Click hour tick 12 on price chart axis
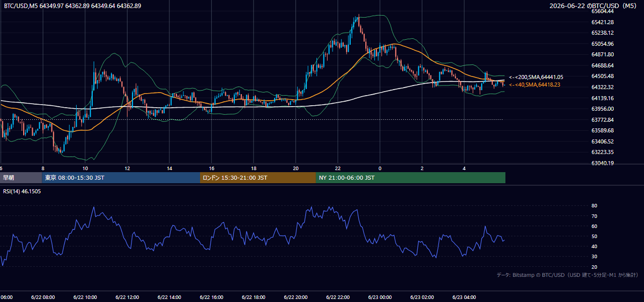 coord(127,169)
